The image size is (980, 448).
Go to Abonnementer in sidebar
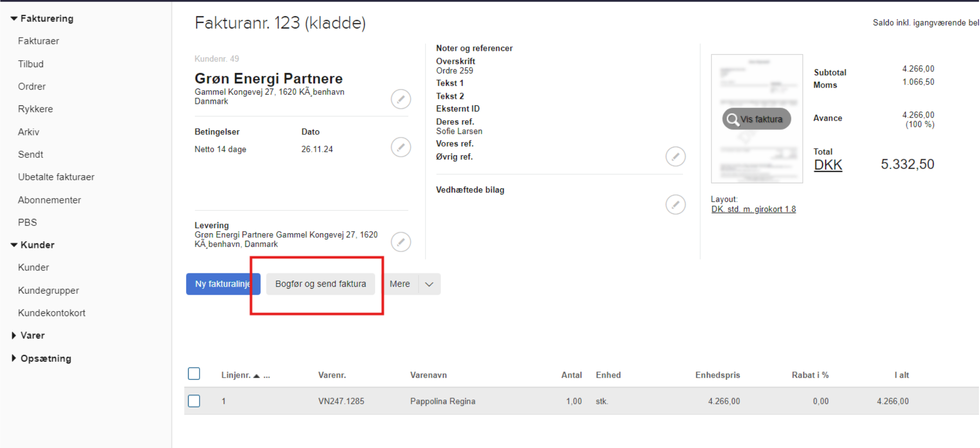coord(49,200)
